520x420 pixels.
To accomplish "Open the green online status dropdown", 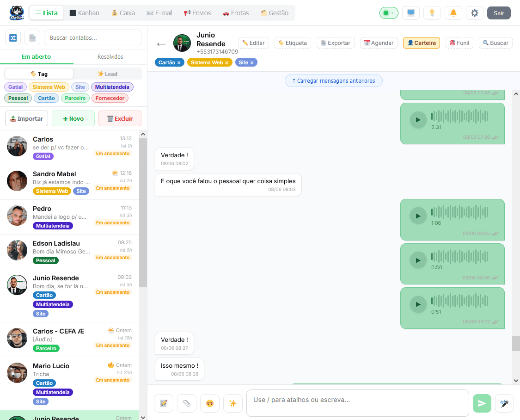I will tap(389, 13).
